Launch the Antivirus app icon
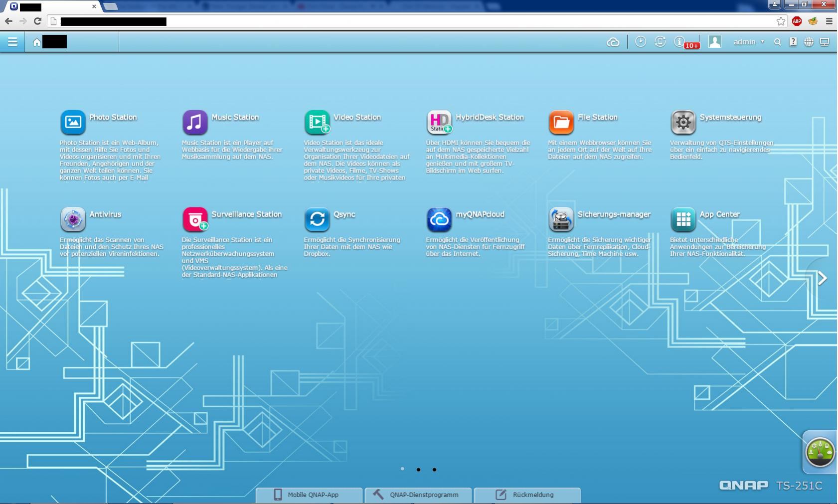 point(73,220)
